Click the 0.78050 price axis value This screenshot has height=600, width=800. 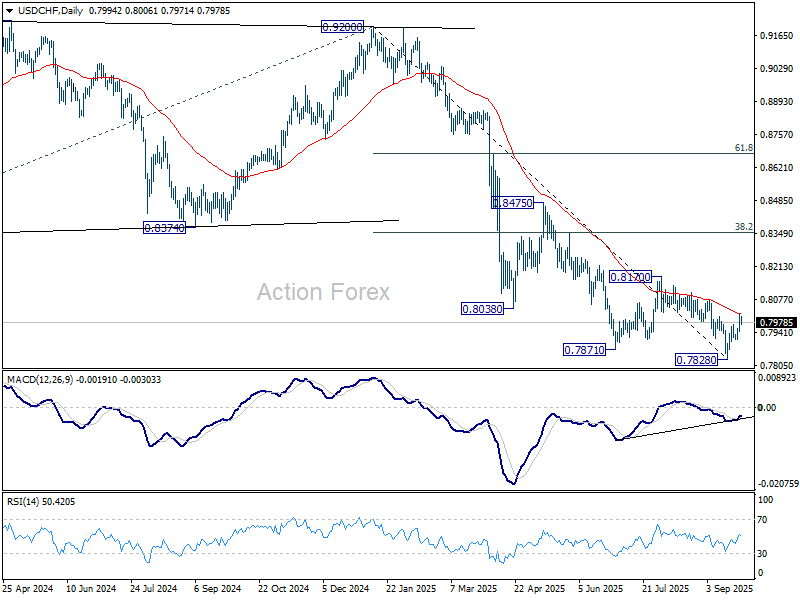click(777, 365)
